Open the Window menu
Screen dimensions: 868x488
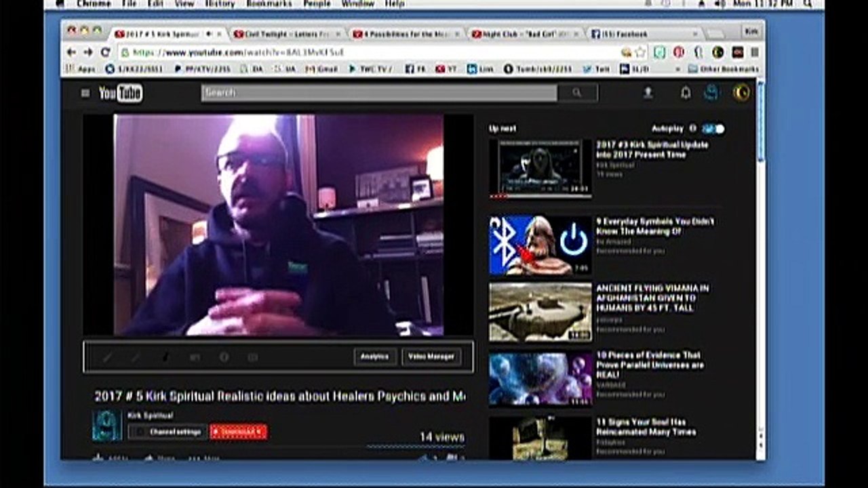pos(357,4)
